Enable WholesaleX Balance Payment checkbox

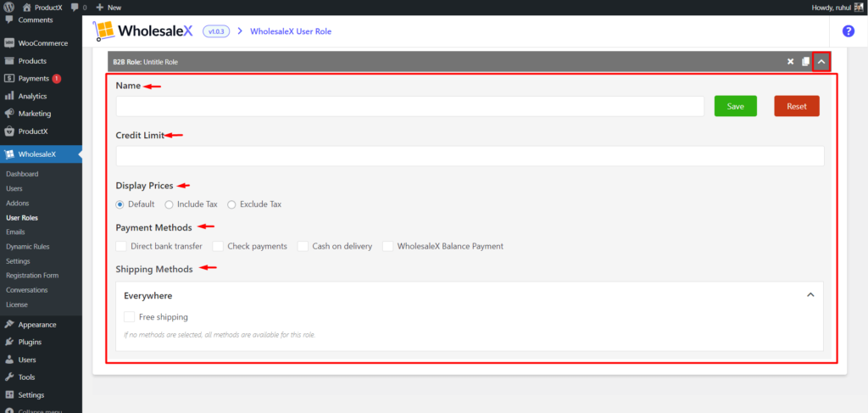[x=387, y=246]
